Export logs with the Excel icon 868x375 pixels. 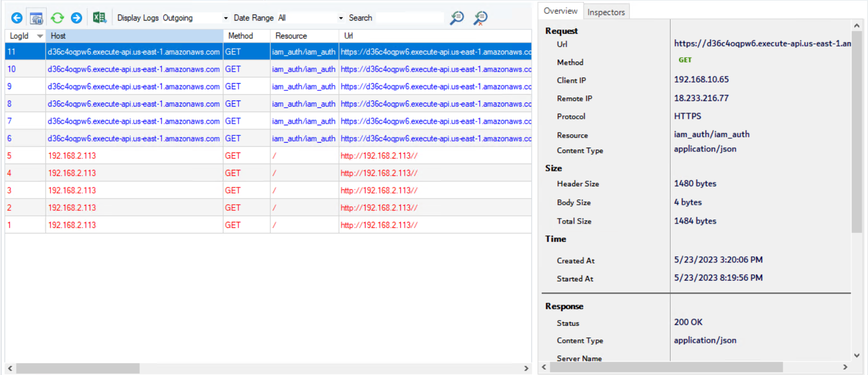[100, 18]
